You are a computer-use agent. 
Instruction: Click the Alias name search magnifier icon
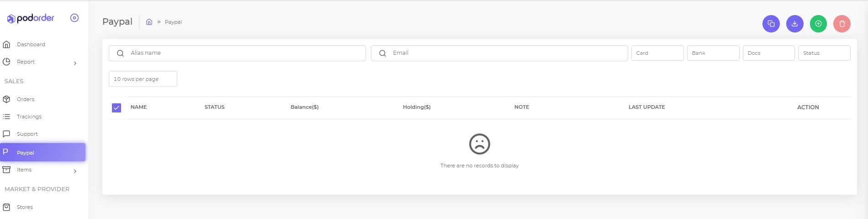click(120, 53)
